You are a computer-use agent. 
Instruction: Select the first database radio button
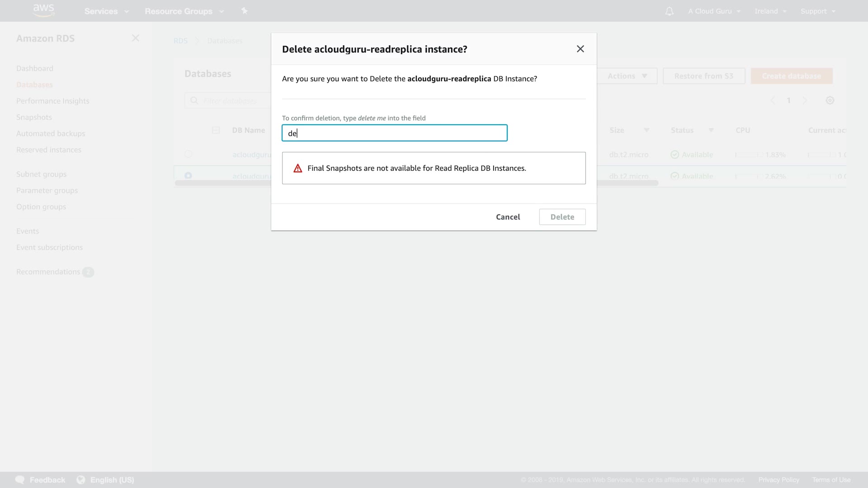pyautogui.click(x=188, y=154)
